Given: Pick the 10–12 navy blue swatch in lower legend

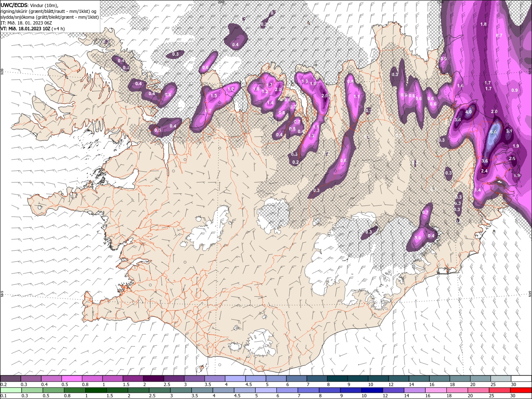Looking at the screenshot, I should pos(372,390).
